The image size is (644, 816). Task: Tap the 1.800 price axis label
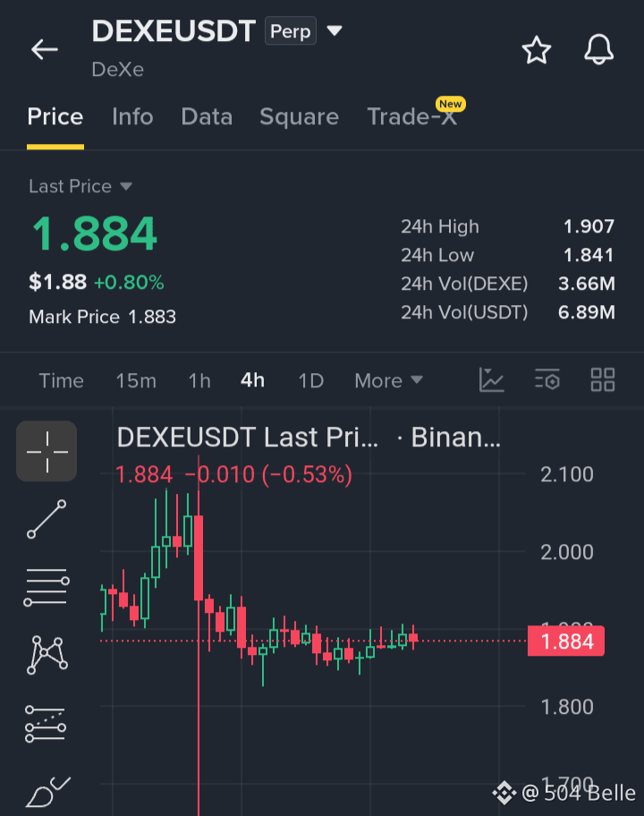tap(566, 707)
